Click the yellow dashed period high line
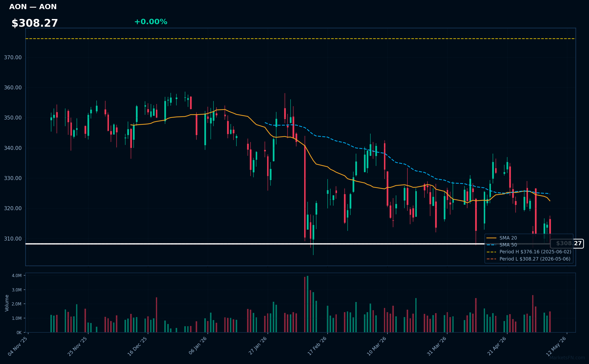The width and height of the screenshot is (589, 364). point(300,39)
